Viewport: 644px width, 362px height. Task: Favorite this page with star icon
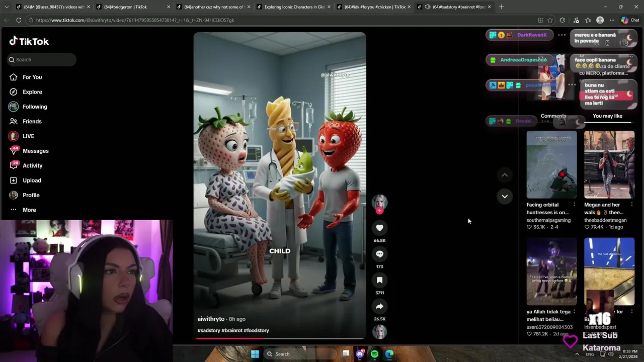pos(550,20)
